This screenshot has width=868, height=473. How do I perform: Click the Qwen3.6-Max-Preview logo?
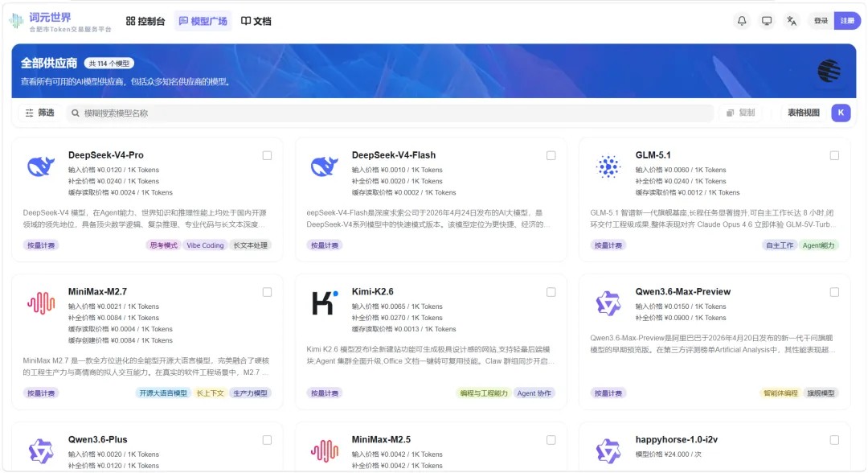(x=608, y=303)
